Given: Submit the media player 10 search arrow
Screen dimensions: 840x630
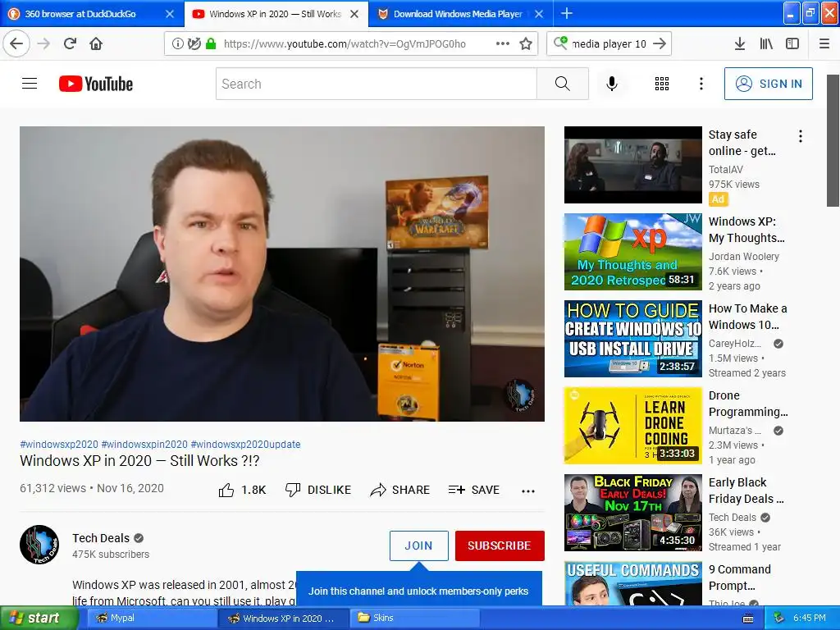Looking at the screenshot, I should click(660, 43).
